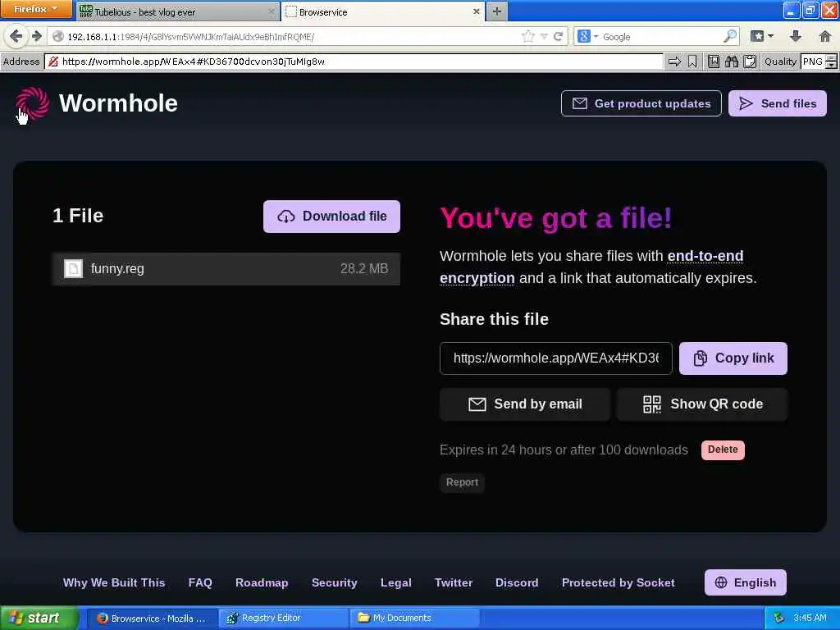
Task: Click the funny.reg file icon
Action: click(73, 268)
